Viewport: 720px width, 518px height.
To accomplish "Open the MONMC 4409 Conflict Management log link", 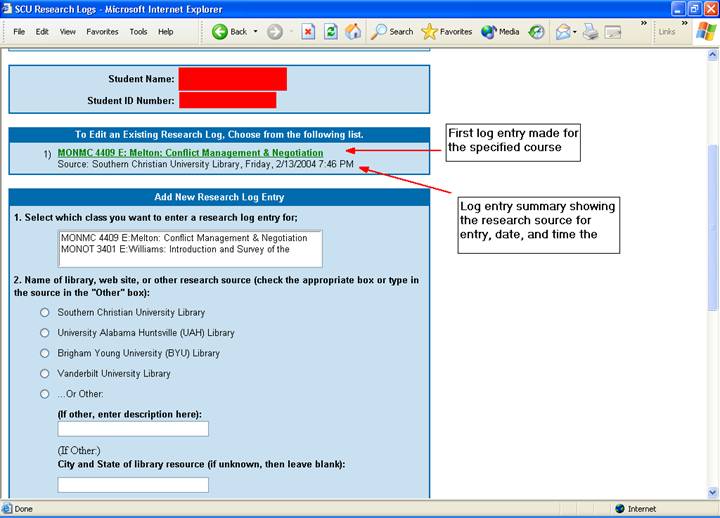I will click(190, 153).
